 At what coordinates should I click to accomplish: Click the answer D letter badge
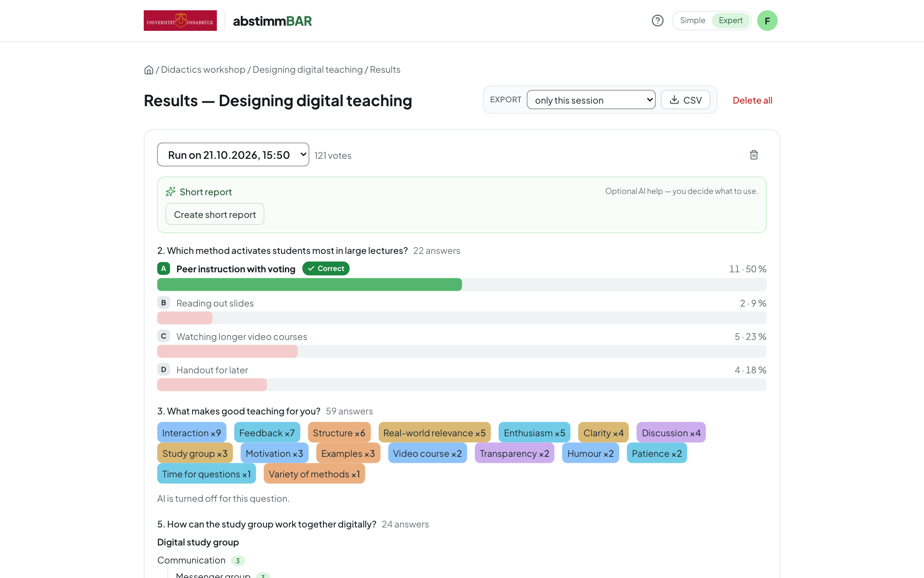point(163,369)
